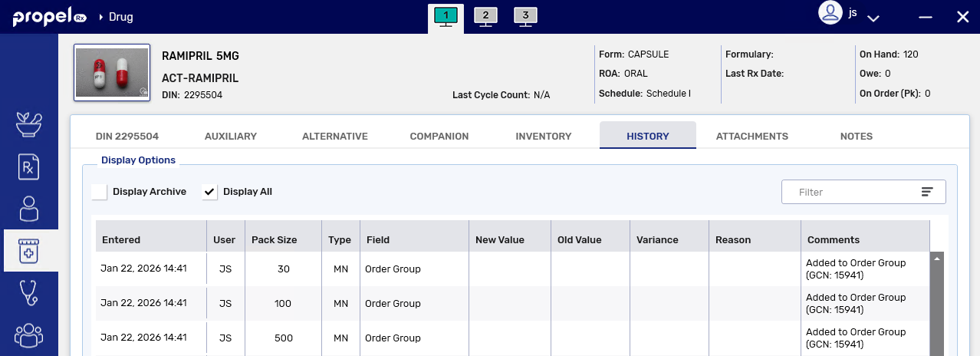
Task: Click into the Filter text field
Action: (x=851, y=192)
